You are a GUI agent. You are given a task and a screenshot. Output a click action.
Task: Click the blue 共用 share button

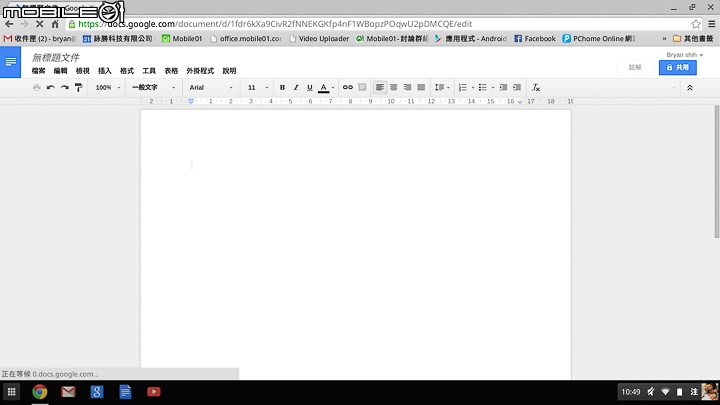point(678,68)
